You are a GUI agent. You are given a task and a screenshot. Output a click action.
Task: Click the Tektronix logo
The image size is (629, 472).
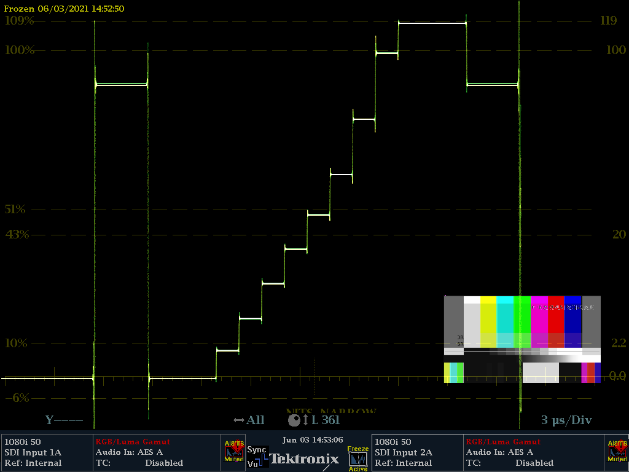point(304,459)
